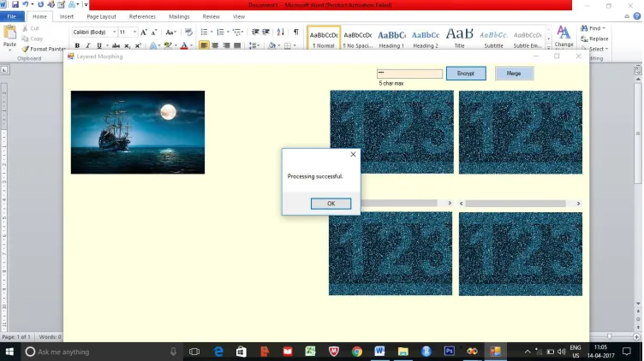Toggle Bold formatting in Word

pos(77,45)
